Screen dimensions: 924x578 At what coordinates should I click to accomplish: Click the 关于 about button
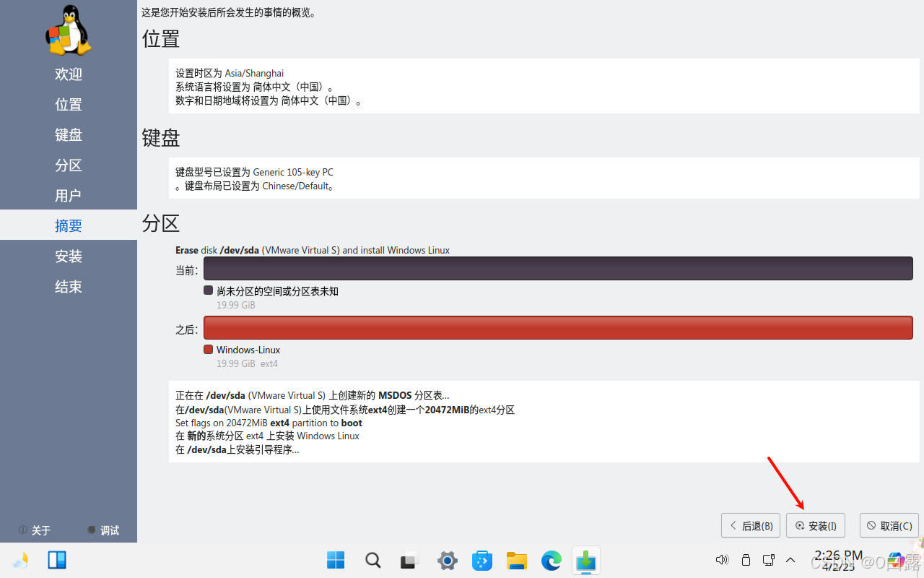35,530
